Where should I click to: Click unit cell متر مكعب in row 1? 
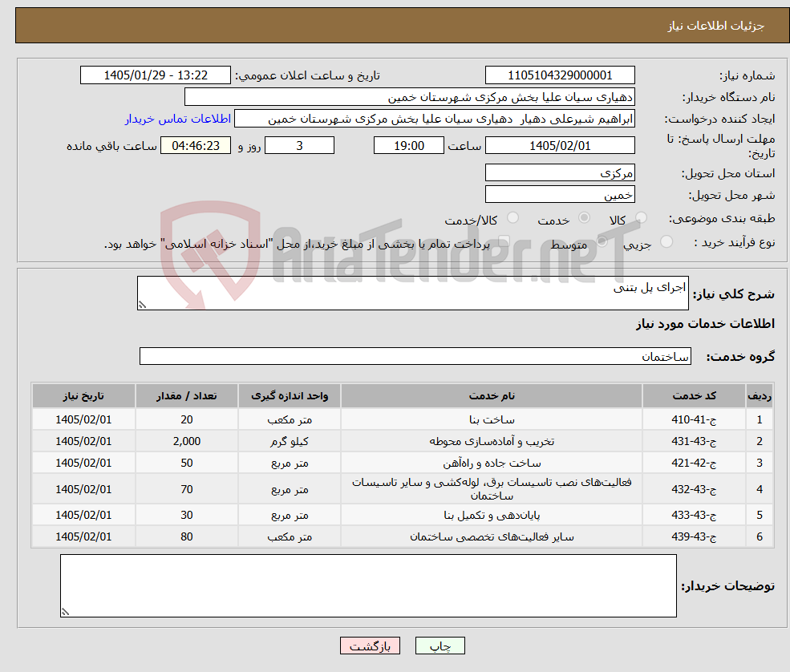coord(290,419)
